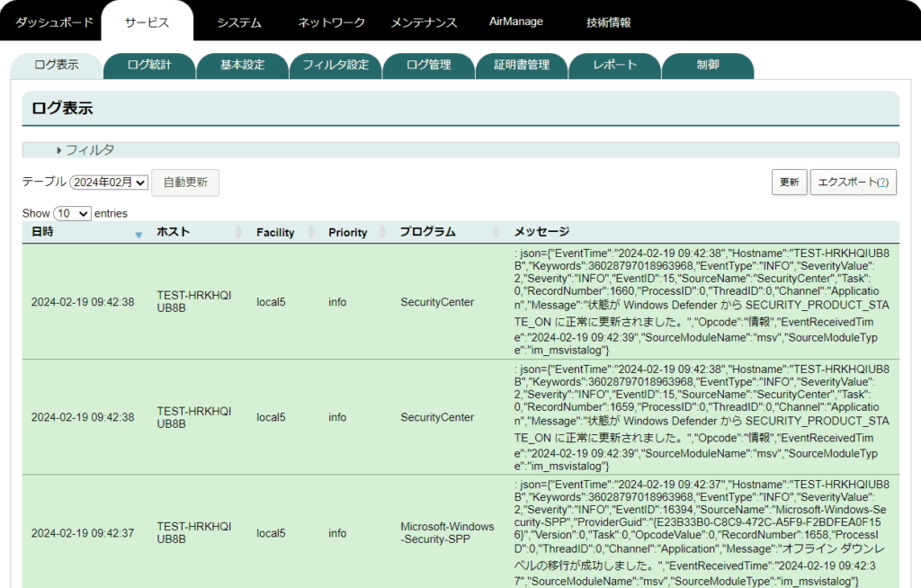Open the 証明書管理 tab
This screenshot has width=921, height=588.
522,66
